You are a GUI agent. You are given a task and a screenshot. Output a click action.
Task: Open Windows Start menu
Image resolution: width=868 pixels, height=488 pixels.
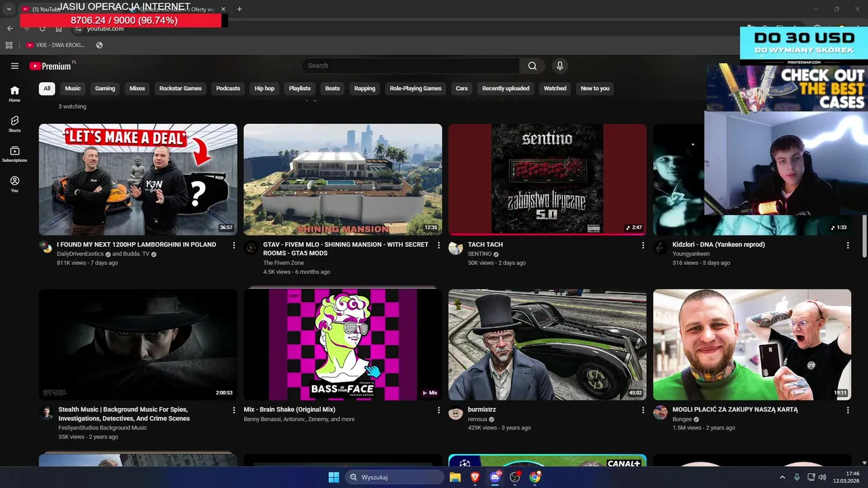tap(334, 477)
